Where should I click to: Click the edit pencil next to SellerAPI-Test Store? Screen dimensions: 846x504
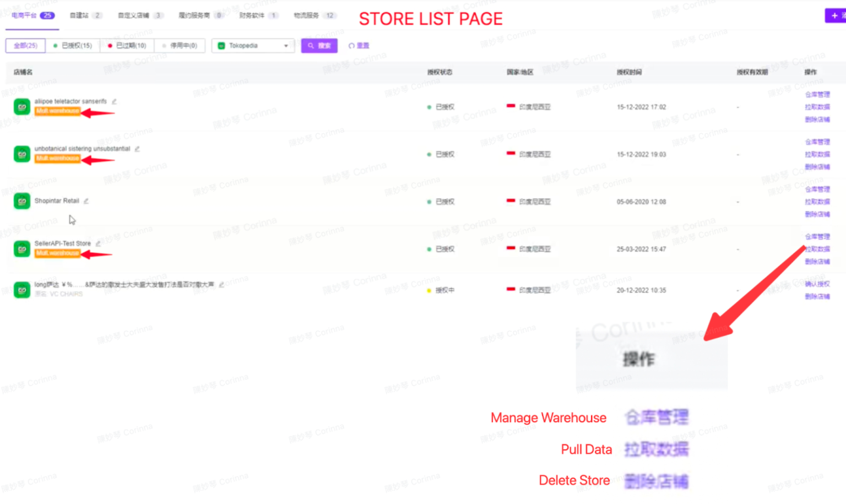pos(98,243)
